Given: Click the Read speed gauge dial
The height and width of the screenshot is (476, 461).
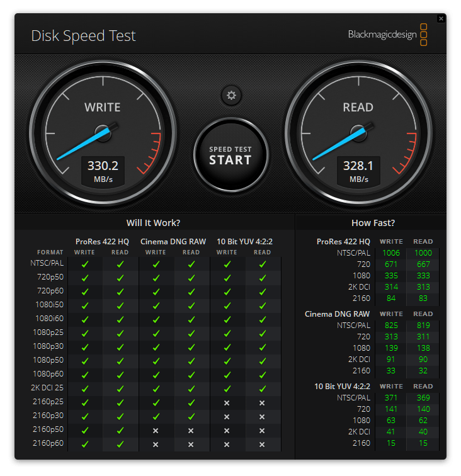Looking at the screenshot, I should [x=358, y=133].
